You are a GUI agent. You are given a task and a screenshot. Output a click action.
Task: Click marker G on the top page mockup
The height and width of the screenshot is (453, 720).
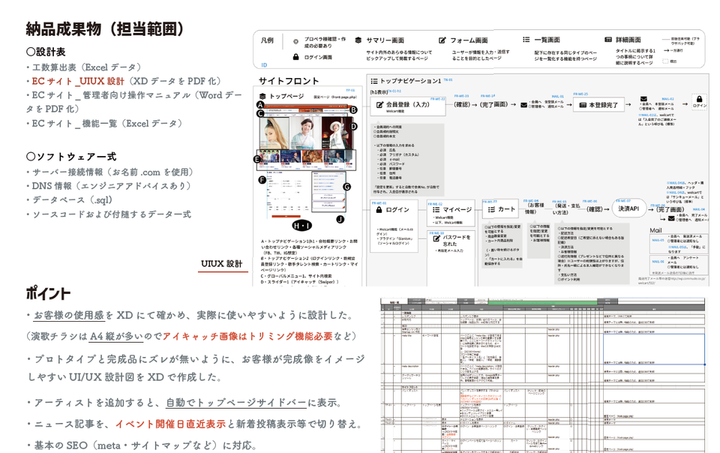pyautogui.click(x=347, y=187)
